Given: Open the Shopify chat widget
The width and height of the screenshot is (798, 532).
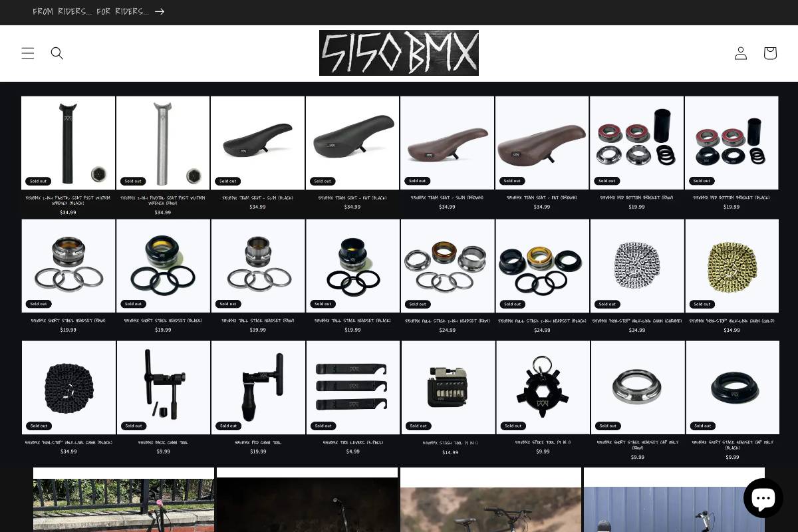Looking at the screenshot, I should [763, 497].
